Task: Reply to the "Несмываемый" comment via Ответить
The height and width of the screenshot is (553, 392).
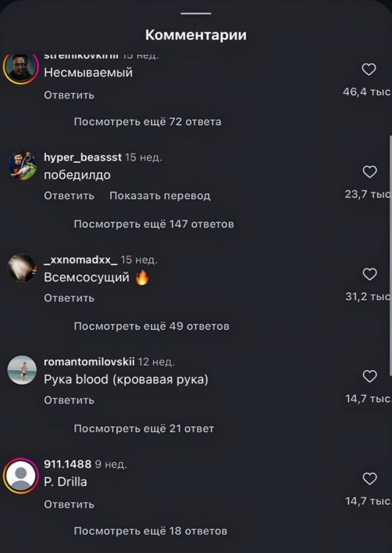Action: click(x=69, y=95)
